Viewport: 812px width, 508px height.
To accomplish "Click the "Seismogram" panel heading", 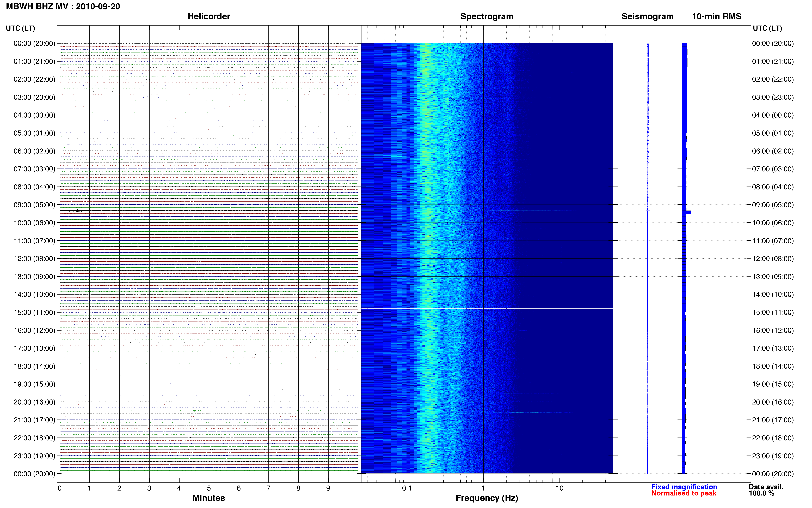I will coord(648,16).
